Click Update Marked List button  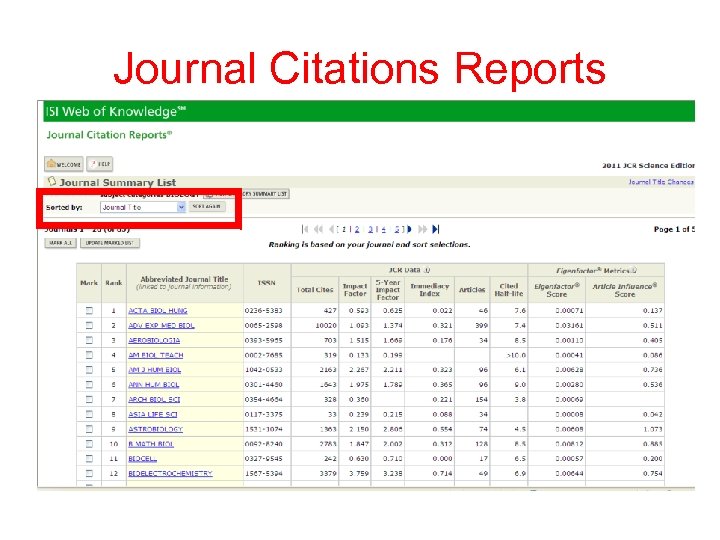[110, 243]
